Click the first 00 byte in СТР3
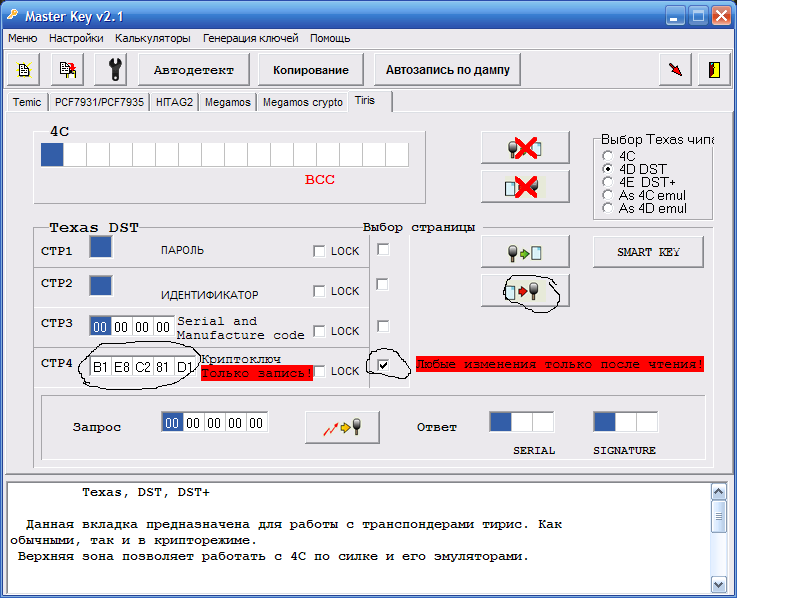The width and height of the screenshot is (800, 600). coord(100,327)
